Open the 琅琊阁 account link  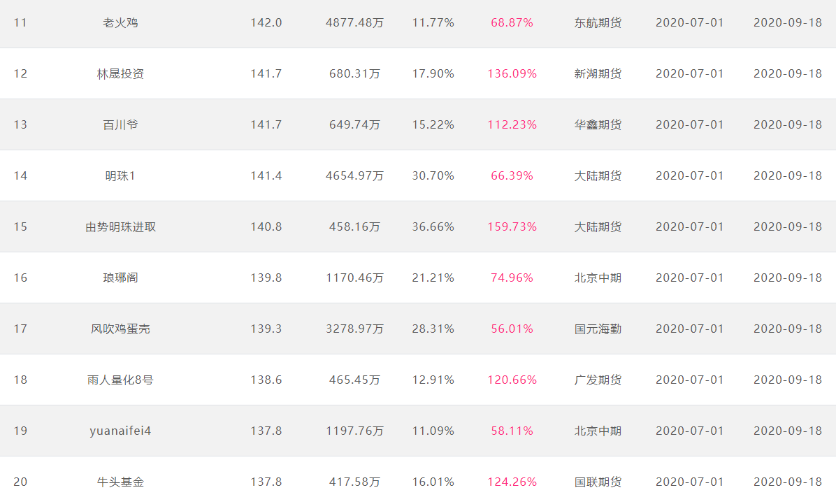click(120, 278)
